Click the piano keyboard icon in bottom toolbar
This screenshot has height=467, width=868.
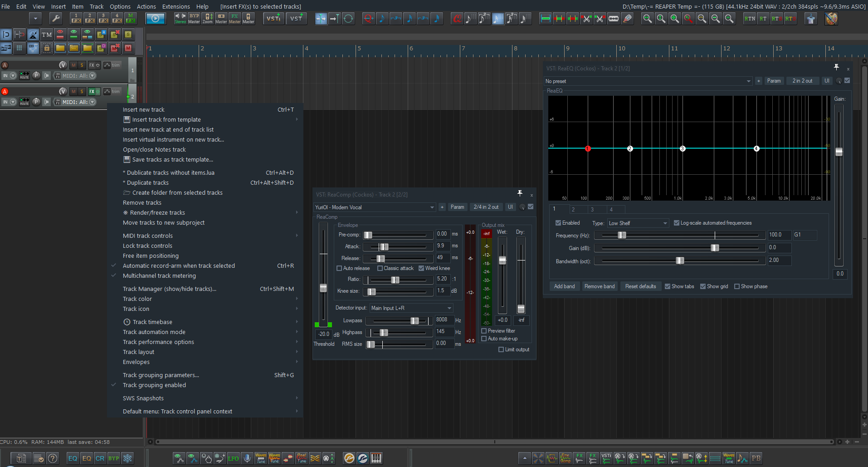tap(376, 458)
